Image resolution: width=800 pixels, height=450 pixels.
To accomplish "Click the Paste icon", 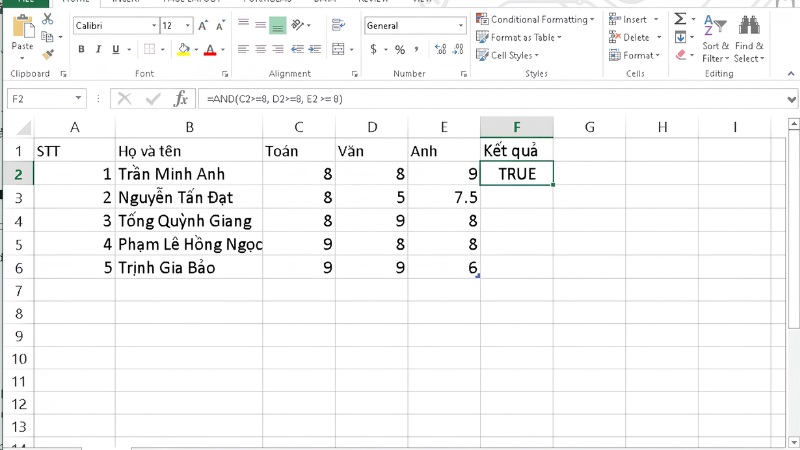I will (x=22, y=27).
